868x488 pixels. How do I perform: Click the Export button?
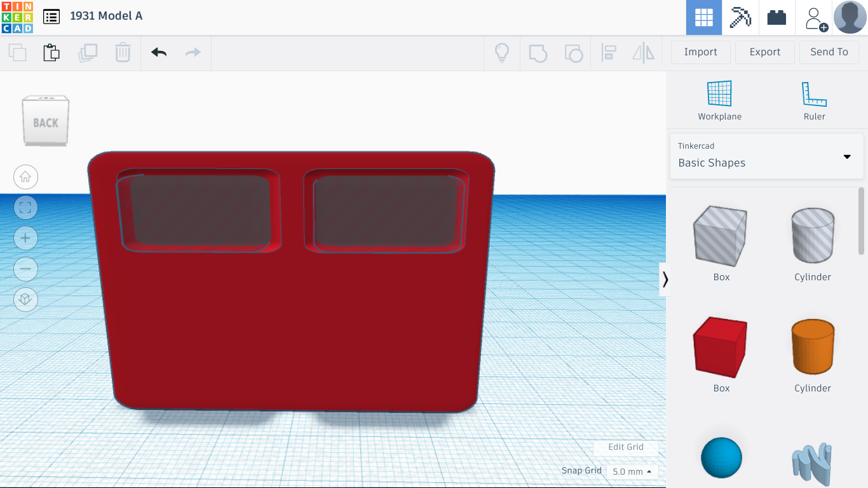point(764,52)
